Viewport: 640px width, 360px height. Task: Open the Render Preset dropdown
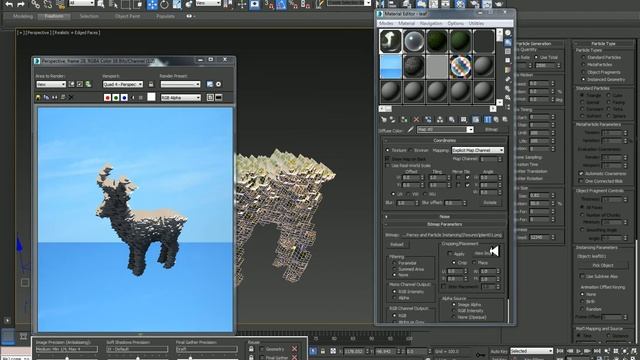coord(180,84)
